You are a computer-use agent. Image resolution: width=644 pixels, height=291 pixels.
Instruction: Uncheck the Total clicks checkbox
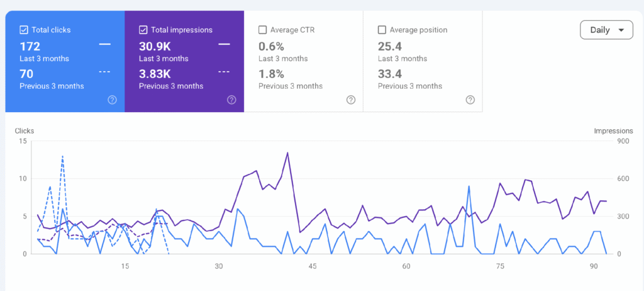(23, 30)
